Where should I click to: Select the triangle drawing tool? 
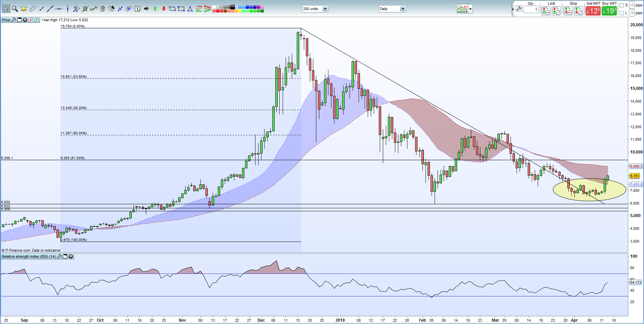tap(190, 9)
